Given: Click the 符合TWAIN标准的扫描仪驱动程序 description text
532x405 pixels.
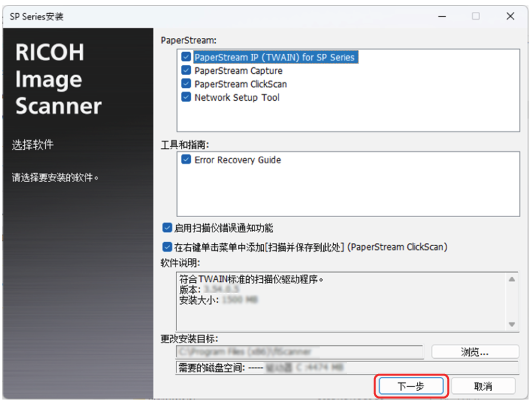Looking at the screenshot, I should point(251,279).
